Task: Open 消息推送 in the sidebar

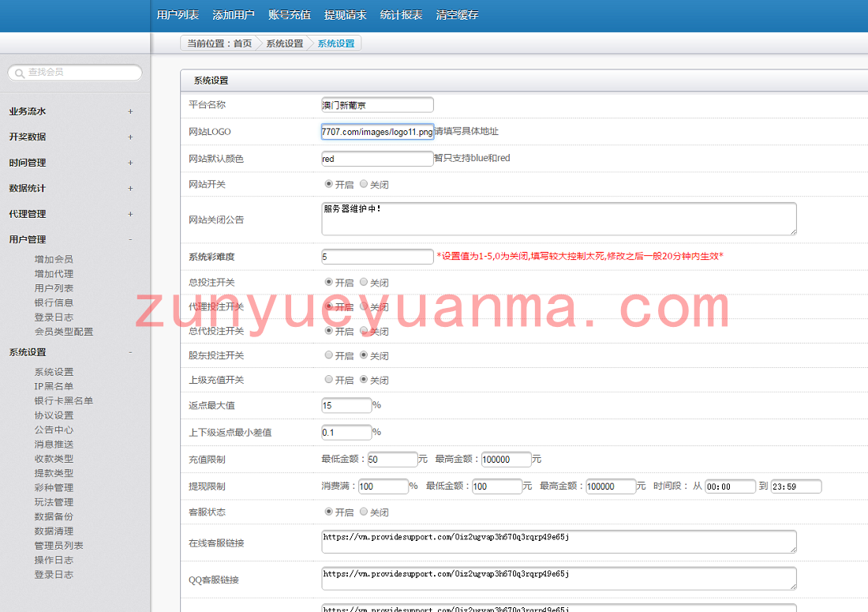Action: click(54, 444)
